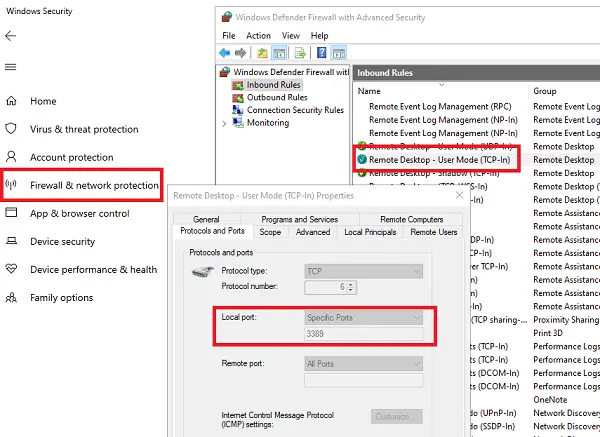Click the Monitoring tree icon
Viewport: 600px width, 437px height.
(x=238, y=123)
